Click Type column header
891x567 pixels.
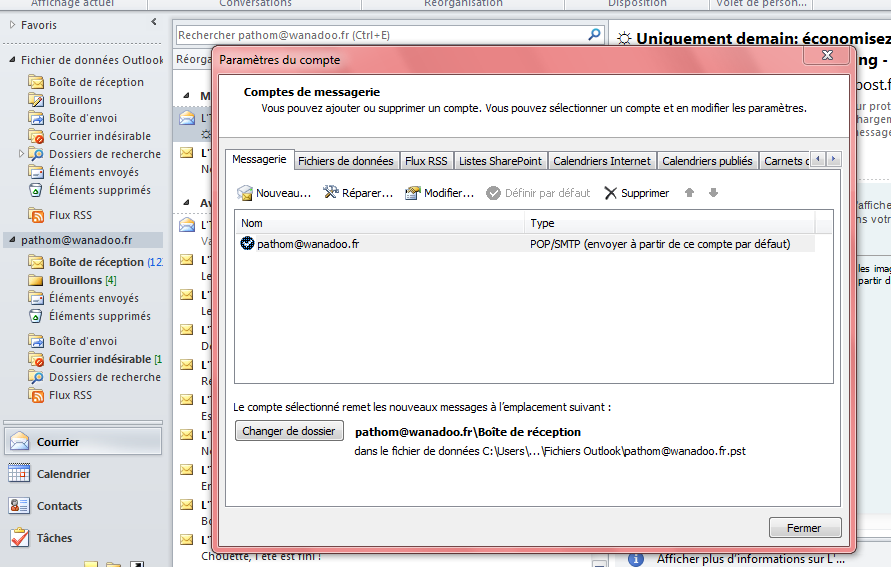(669, 223)
